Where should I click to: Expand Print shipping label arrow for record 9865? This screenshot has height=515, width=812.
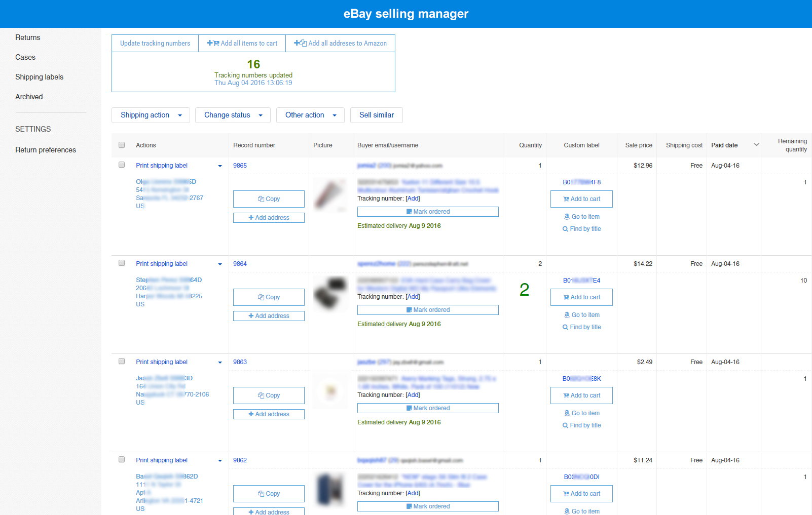pos(220,166)
